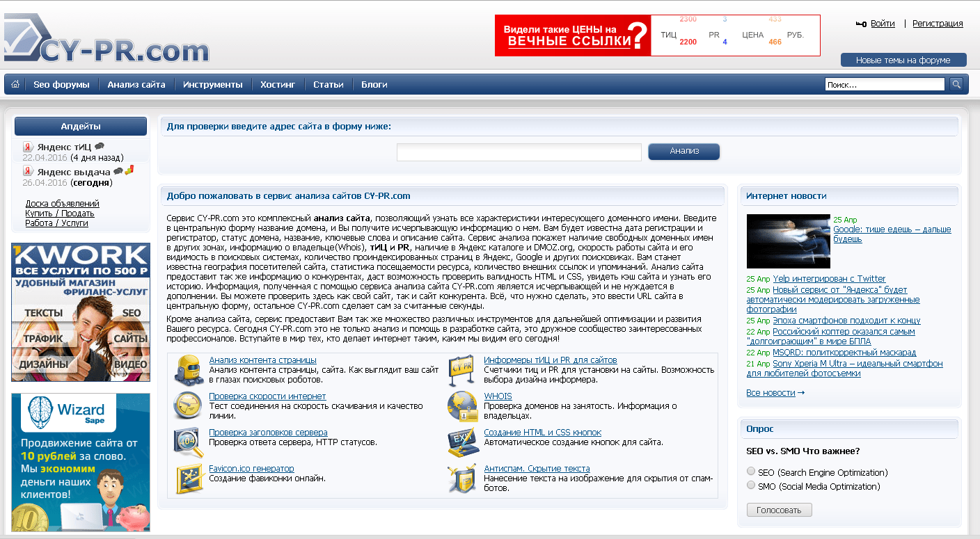
Task: Click the HTML and CSS buttons creator icon
Action: (x=462, y=442)
